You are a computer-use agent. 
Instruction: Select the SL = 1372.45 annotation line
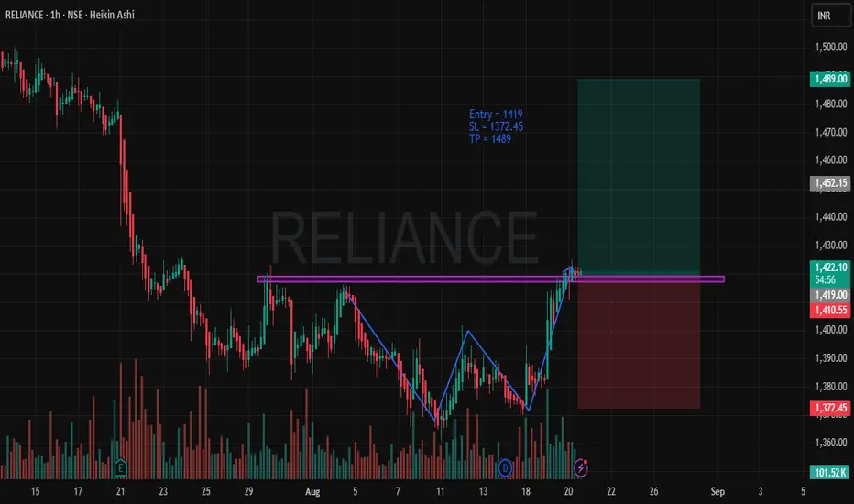(496, 126)
